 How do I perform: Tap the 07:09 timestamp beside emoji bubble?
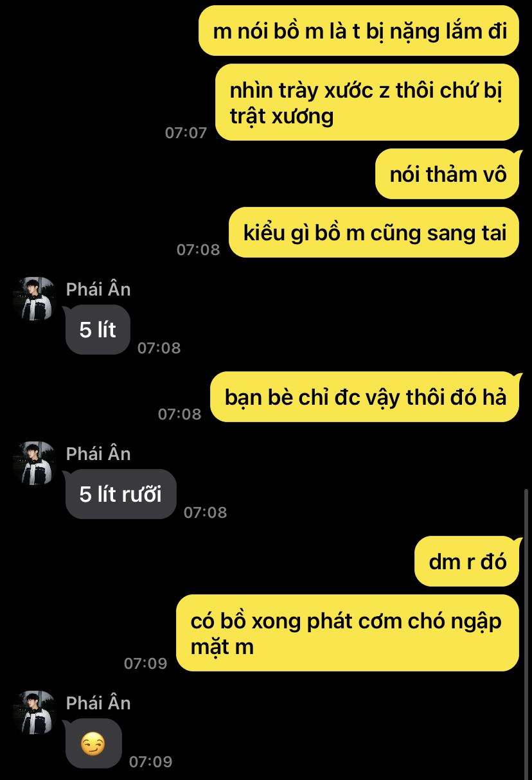[x=151, y=762]
